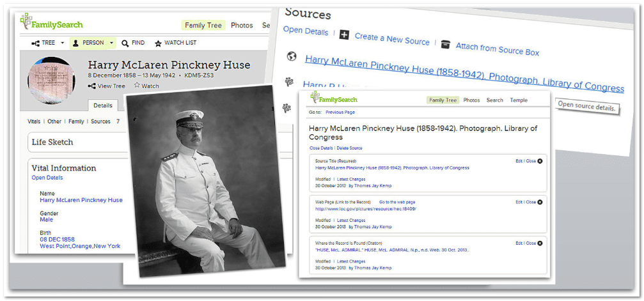Open the Temple tab in source details window
Image resolution: width=644 pixels, height=301 pixels.
[519, 100]
